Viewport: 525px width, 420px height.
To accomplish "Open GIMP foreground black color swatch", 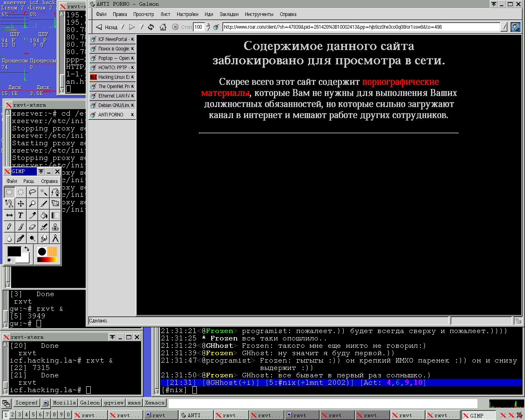I will [14, 252].
